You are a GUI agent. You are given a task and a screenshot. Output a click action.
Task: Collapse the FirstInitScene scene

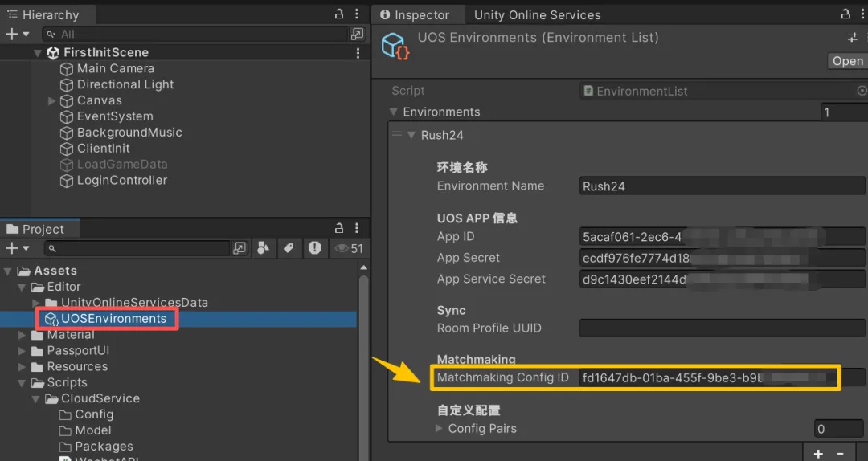(38, 53)
